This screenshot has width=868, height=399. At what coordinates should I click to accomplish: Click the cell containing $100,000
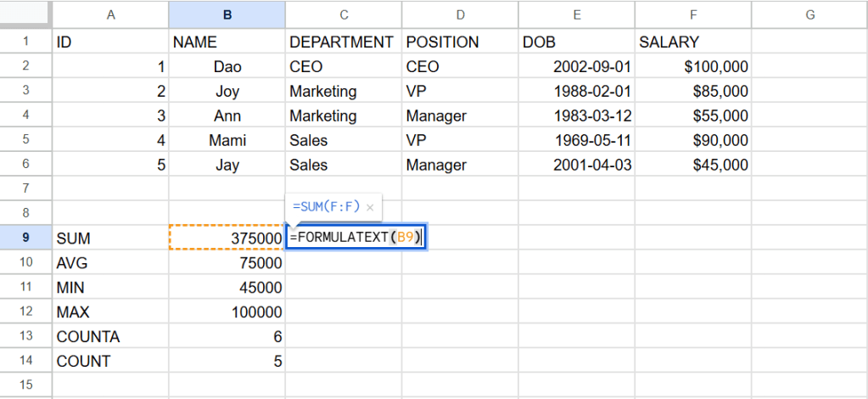pyautogui.click(x=693, y=66)
